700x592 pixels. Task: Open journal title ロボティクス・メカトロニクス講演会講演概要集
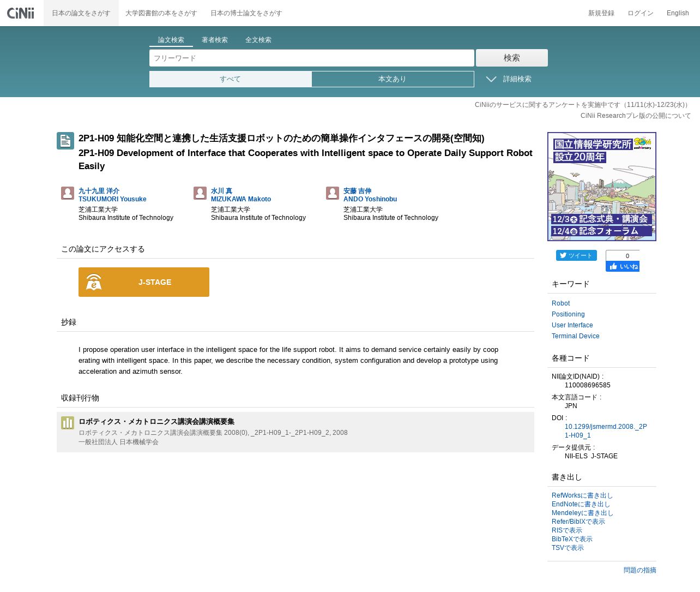pos(156,422)
